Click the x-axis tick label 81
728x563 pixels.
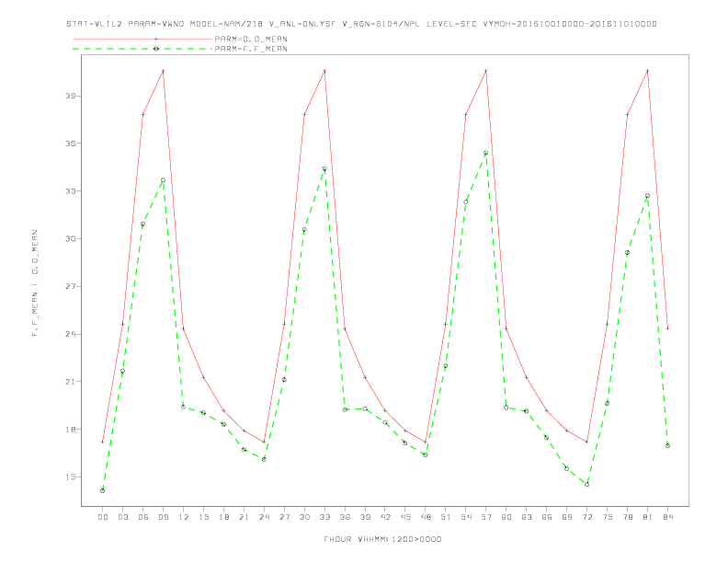(x=648, y=517)
